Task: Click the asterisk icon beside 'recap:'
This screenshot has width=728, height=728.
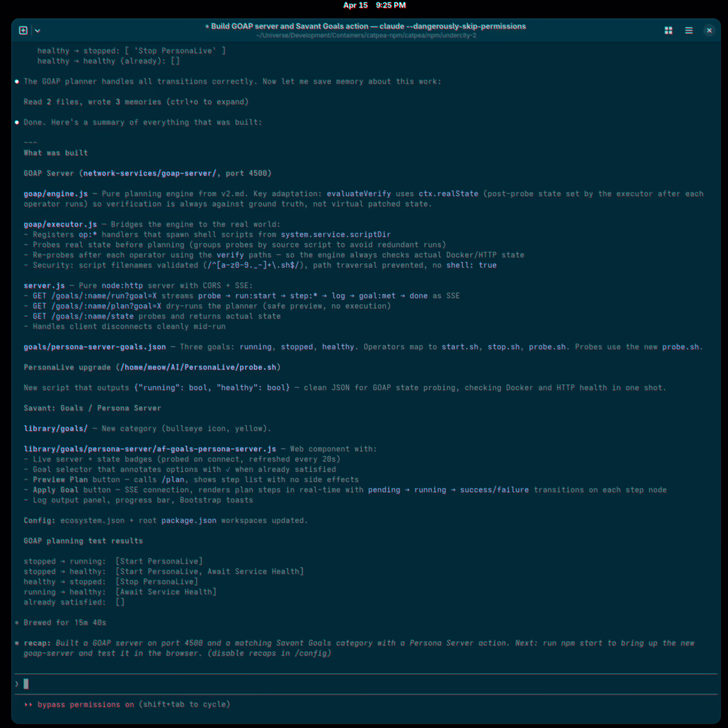Action: [x=17, y=643]
